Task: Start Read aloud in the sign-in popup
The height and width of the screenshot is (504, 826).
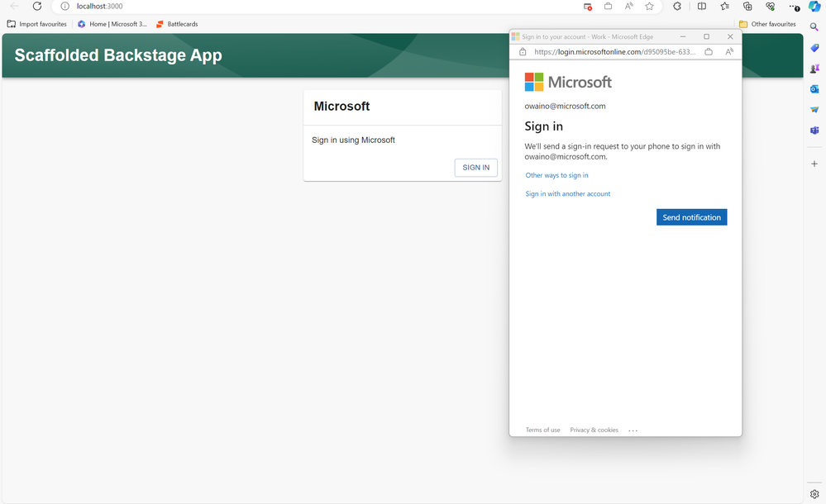Action: coord(729,51)
